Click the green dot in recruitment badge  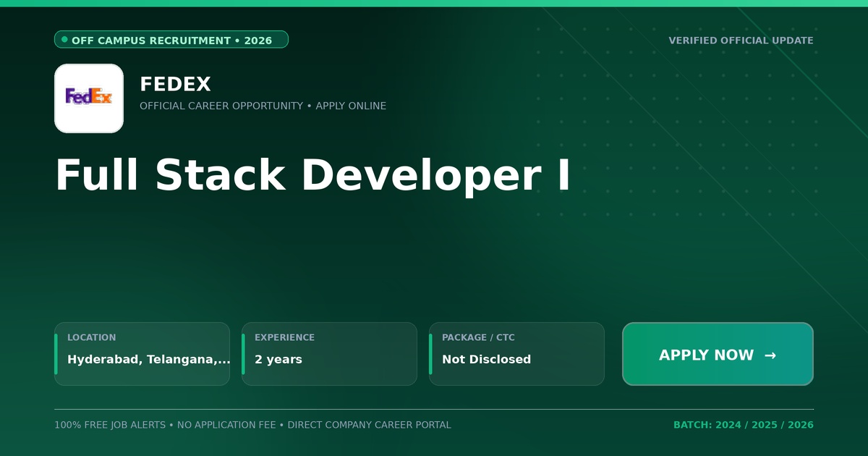[x=64, y=40]
